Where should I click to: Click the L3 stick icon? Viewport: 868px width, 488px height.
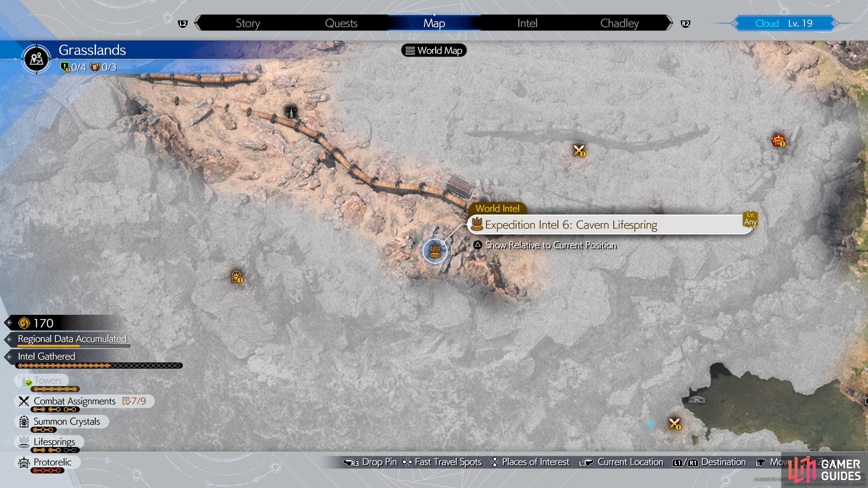tap(586, 462)
